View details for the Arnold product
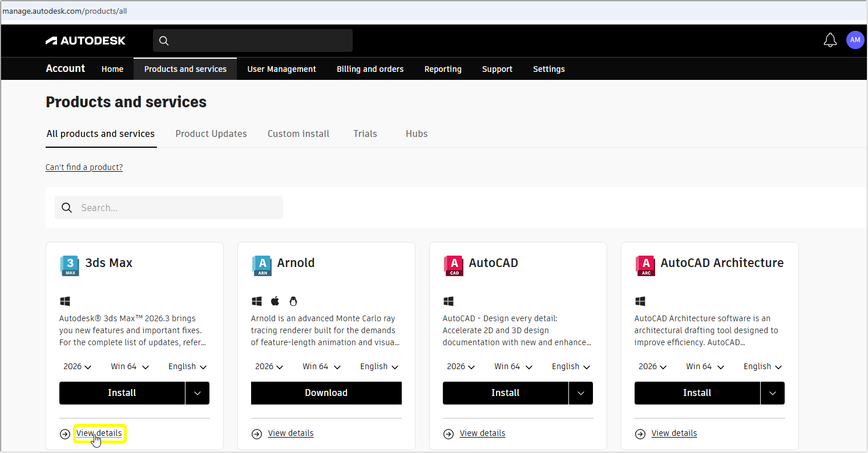 point(290,433)
